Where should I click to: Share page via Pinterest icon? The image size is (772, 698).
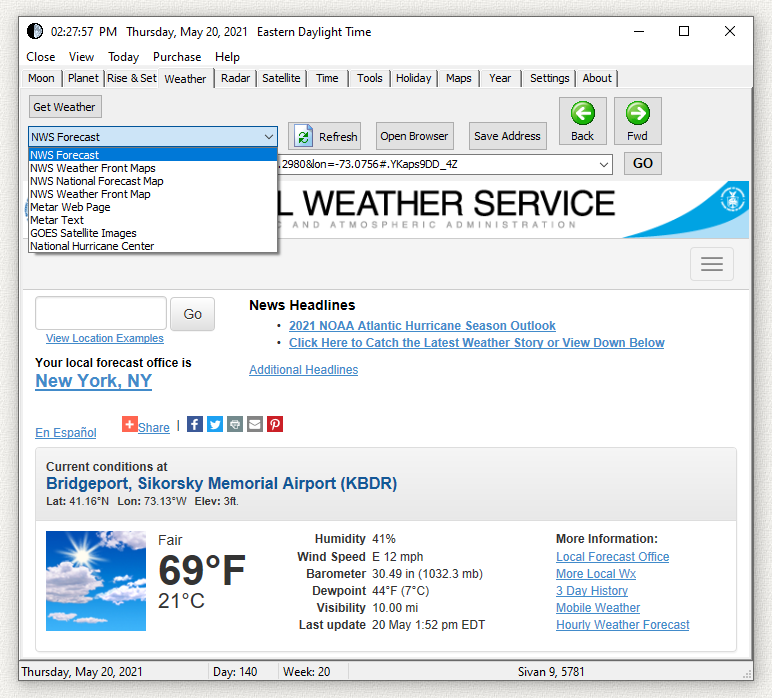click(x=275, y=424)
